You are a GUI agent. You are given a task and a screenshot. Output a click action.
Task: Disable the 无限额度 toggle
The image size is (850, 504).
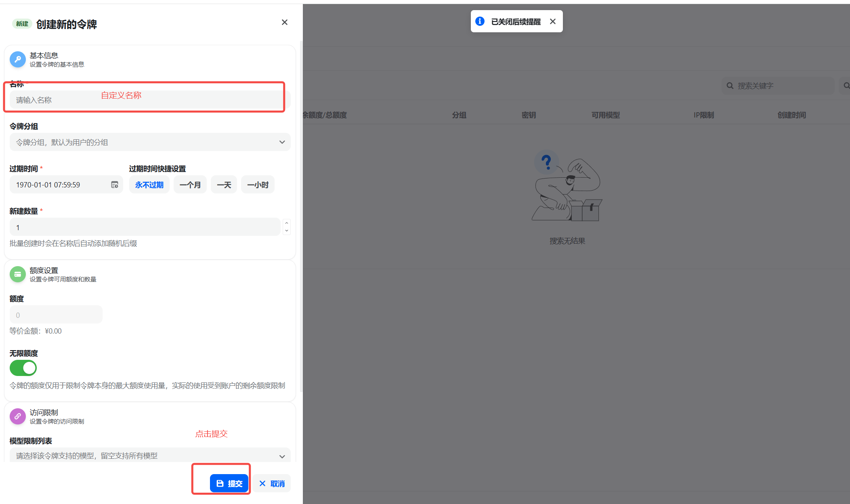(23, 368)
